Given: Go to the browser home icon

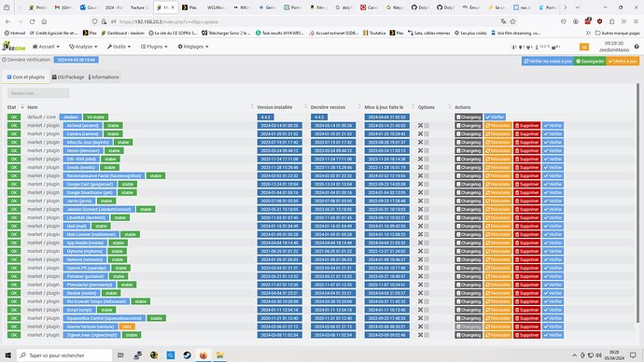Looking at the screenshot, I should tap(44, 21).
